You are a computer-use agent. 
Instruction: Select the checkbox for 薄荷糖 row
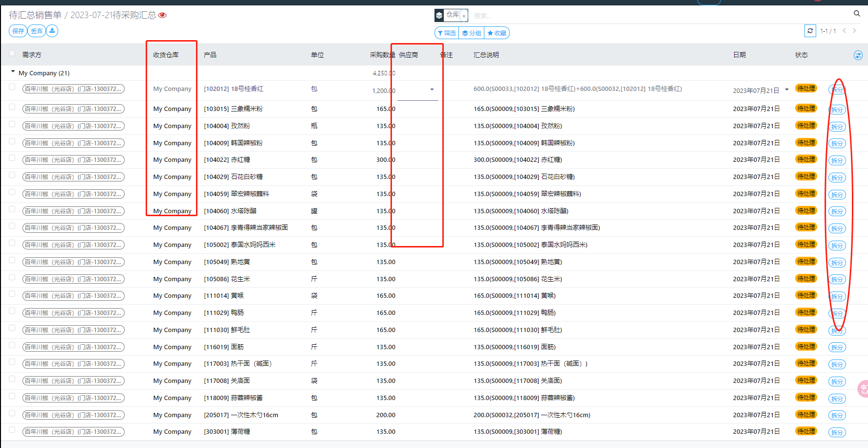(x=12, y=430)
